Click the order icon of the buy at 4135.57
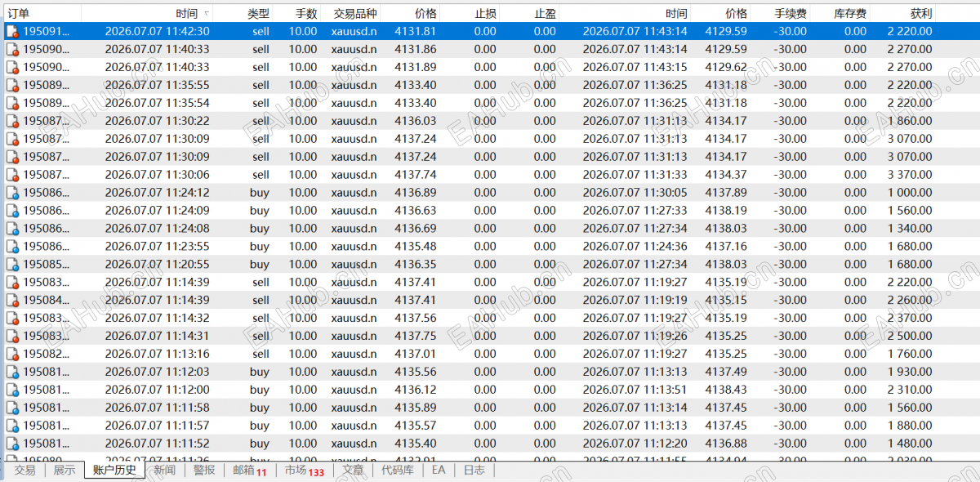This screenshot has height=482, width=980. coord(12,427)
